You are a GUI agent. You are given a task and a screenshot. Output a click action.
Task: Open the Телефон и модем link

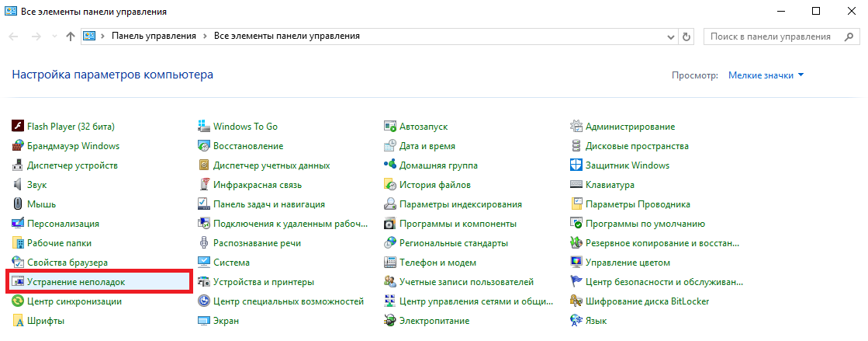[x=437, y=263]
